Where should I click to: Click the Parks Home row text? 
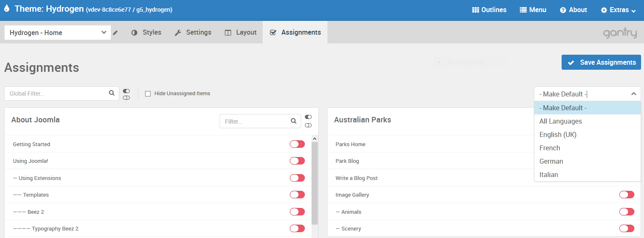coord(350,144)
